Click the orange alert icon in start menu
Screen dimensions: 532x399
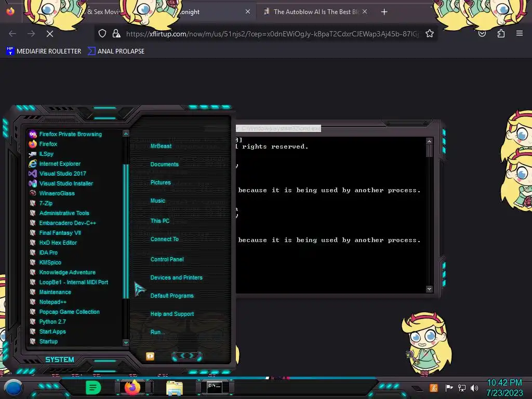(x=150, y=356)
